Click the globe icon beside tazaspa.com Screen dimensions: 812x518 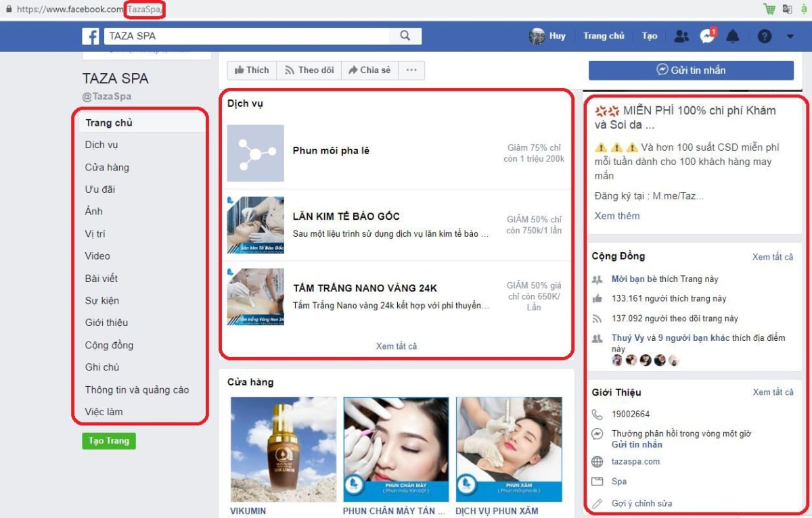pyautogui.click(x=597, y=462)
